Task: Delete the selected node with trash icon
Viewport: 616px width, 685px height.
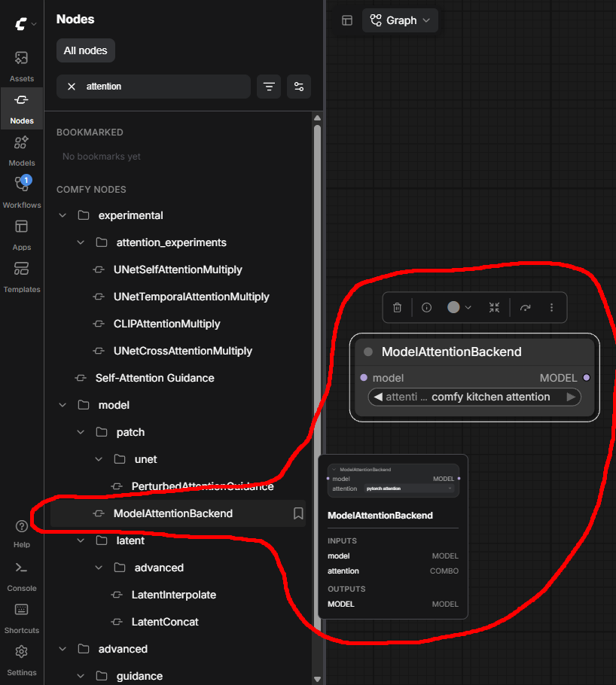Action: coord(397,308)
